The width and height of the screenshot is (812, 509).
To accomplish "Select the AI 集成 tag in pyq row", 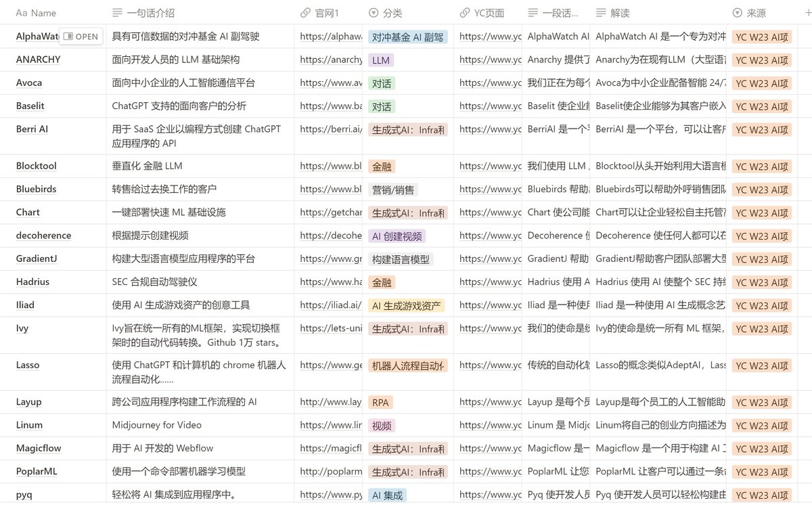I will click(387, 495).
